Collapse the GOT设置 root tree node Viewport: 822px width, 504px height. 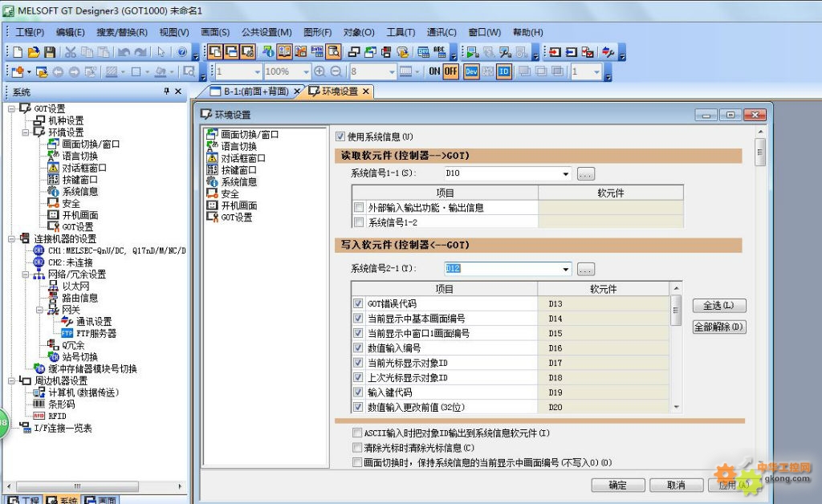pyautogui.click(x=11, y=108)
